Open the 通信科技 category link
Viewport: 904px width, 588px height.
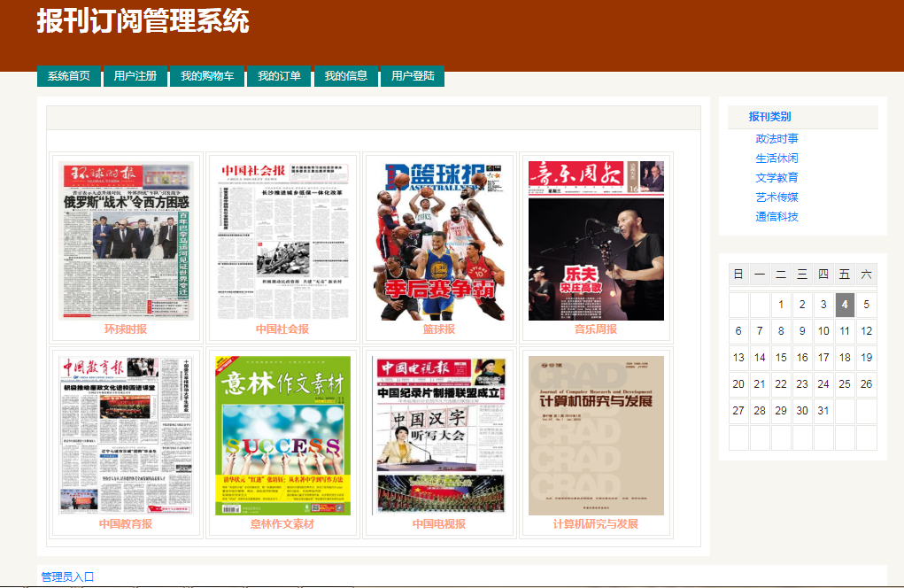777,217
